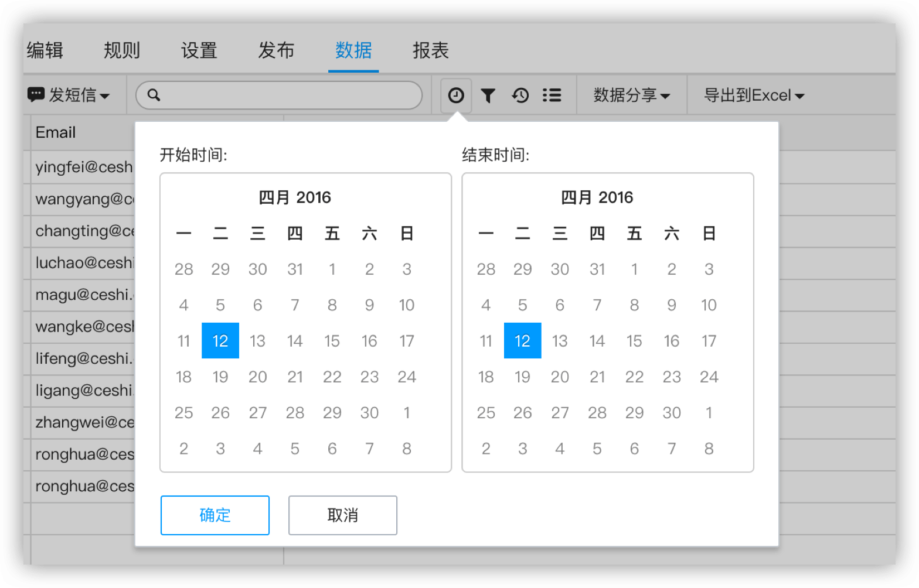Click start calendar title 四月 2016
This screenshot has width=919, height=588.
295,197
